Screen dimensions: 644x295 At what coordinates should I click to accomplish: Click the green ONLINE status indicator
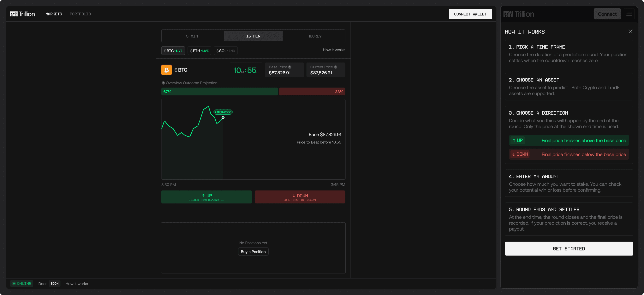click(22, 284)
